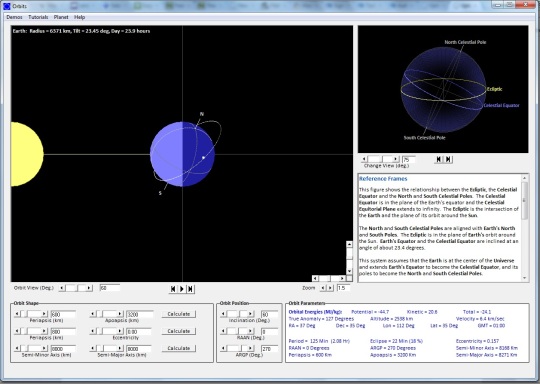
Task: Decrease ARGP with left arrow
Action: (x=223, y=348)
